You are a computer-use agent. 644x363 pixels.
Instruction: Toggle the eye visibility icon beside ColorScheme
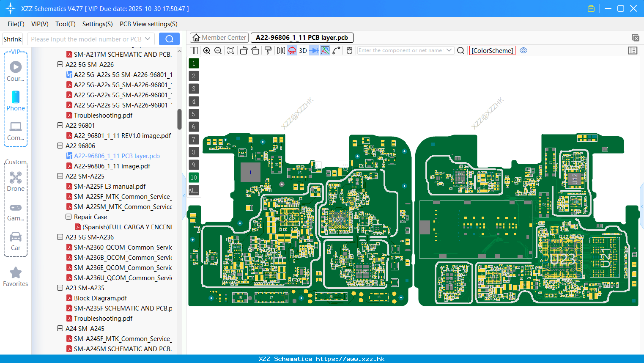523,50
